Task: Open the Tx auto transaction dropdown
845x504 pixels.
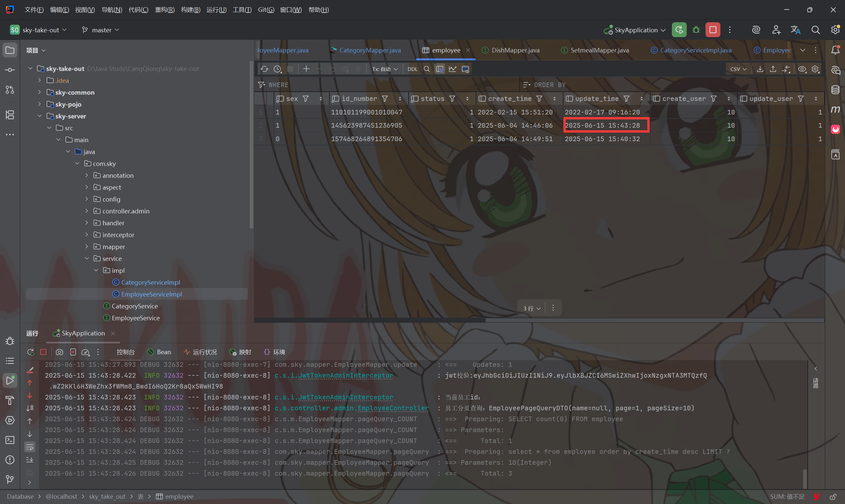Action: pos(385,69)
